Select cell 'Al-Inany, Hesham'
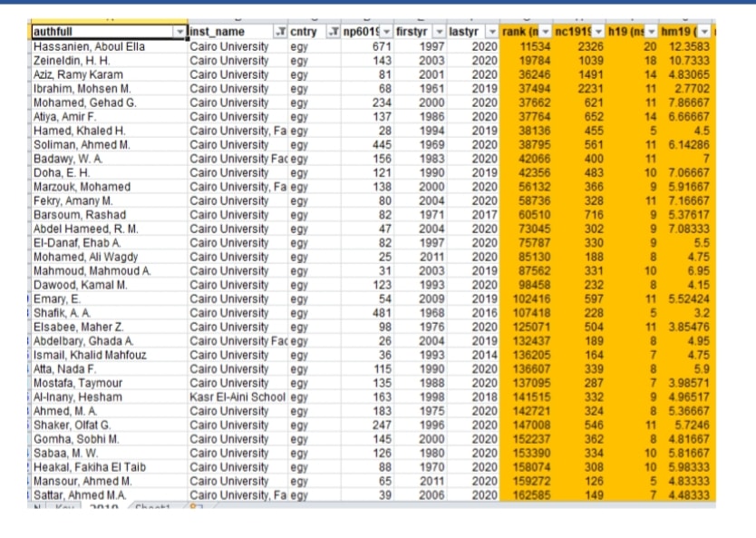The width and height of the screenshot is (756, 538). pos(109,397)
